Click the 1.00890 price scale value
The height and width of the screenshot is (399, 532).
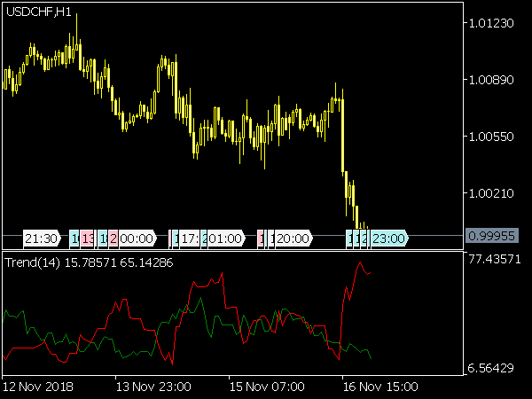[491, 80]
